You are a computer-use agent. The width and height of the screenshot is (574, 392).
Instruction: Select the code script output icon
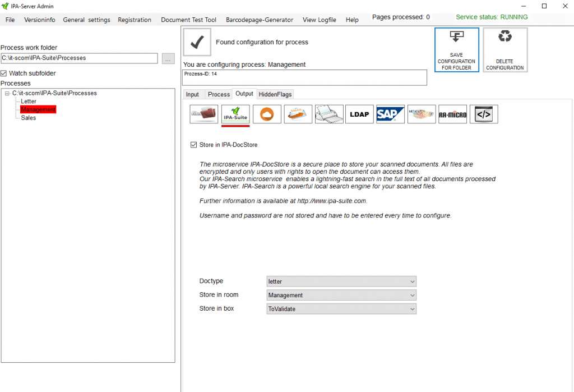483,114
